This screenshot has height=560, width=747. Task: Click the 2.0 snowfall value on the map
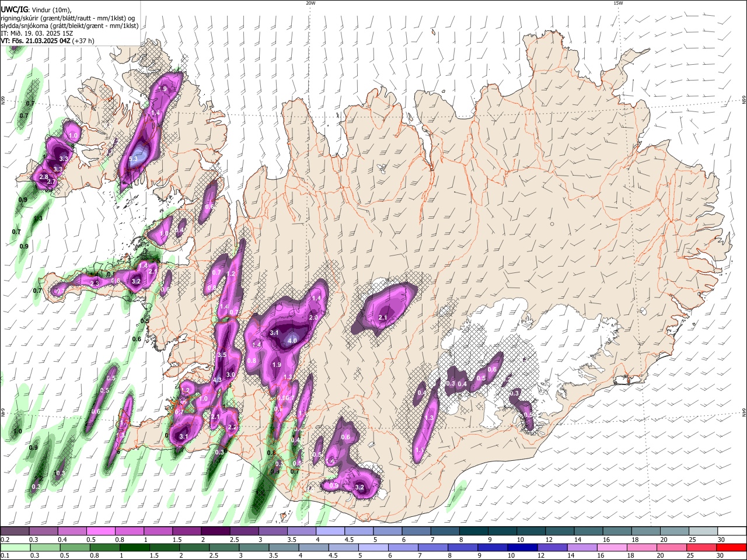pyautogui.click(x=313, y=317)
